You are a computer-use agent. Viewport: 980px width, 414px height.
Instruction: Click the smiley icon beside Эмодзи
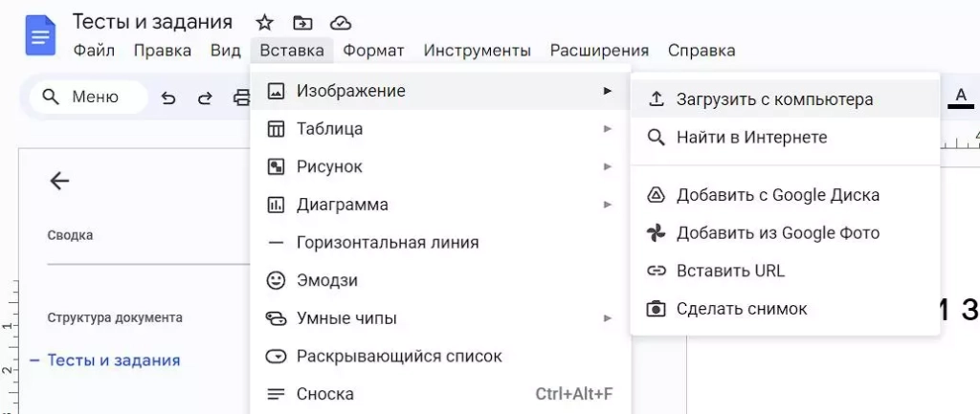[276, 280]
